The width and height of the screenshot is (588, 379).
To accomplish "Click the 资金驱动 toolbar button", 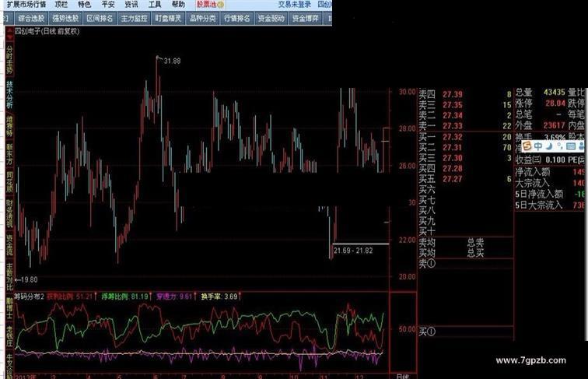I will [271, 18].
